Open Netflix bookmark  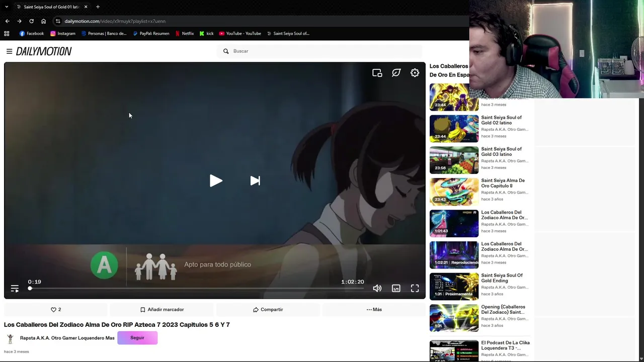point(185,34)
